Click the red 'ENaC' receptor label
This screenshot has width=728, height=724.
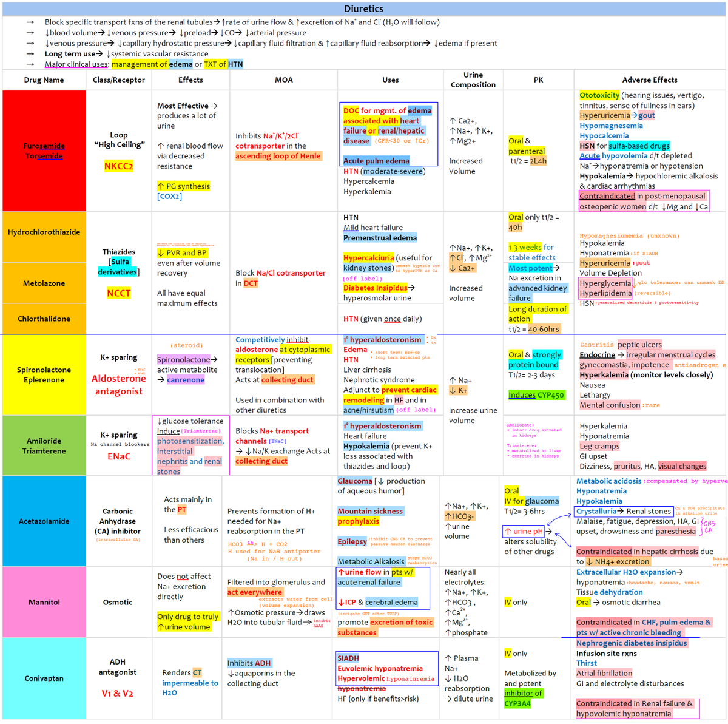tap(119, 456)
